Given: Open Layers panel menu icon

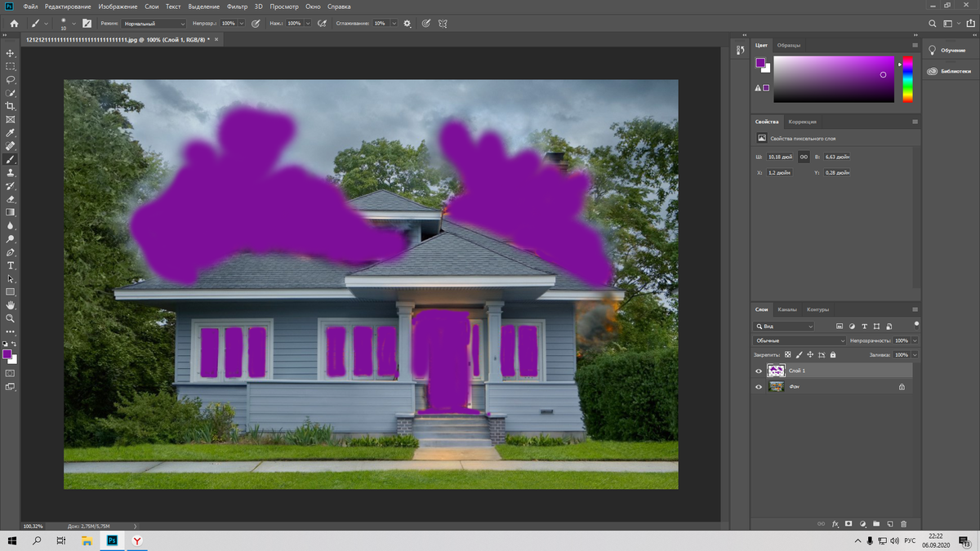Looking at the screenshot, I should pos(915,310).
